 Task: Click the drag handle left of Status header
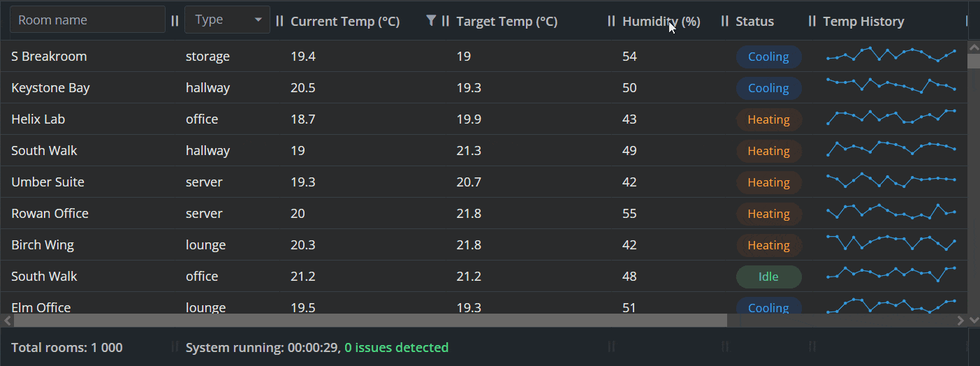724,21
